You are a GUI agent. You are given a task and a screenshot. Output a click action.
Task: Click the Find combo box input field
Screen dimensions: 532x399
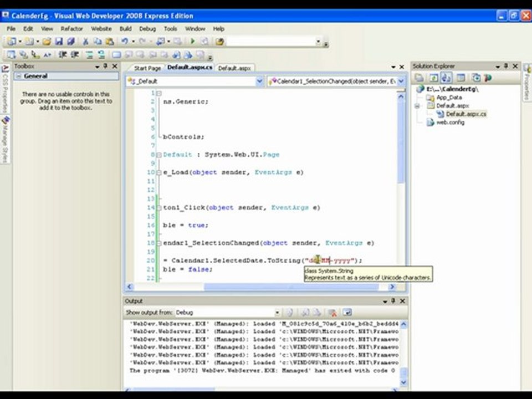click(x=272, y=42)
